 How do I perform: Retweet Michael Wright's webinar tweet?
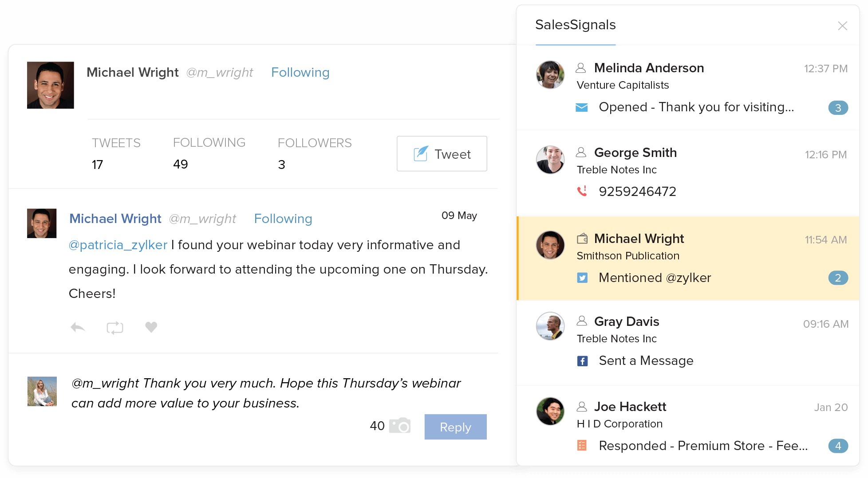coord(114,327)
